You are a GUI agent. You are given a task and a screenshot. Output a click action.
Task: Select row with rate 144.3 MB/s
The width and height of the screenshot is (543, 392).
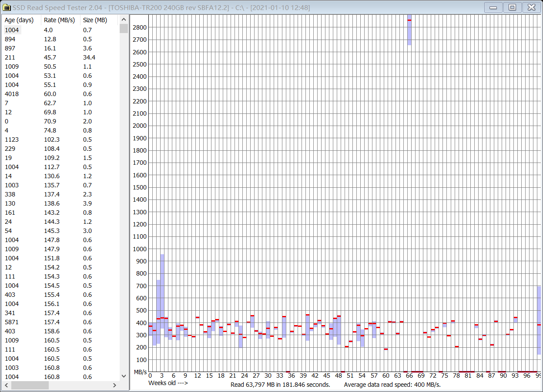61,222
